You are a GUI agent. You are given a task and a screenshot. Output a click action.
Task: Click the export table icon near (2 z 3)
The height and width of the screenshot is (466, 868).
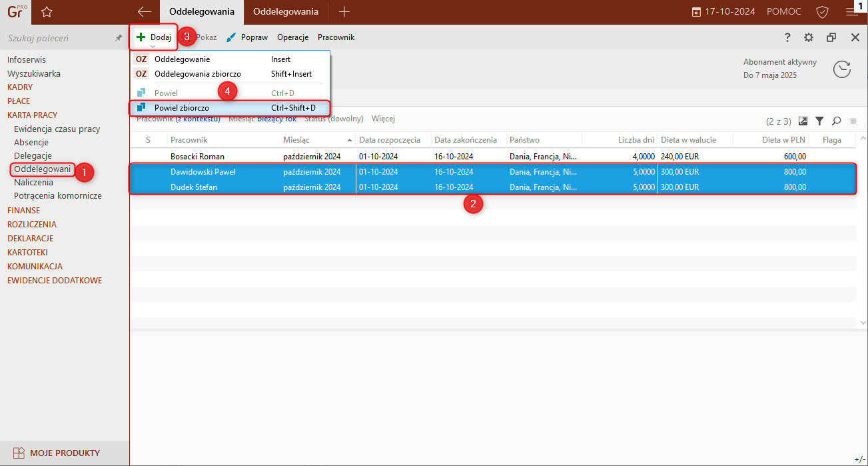(803, 121)
